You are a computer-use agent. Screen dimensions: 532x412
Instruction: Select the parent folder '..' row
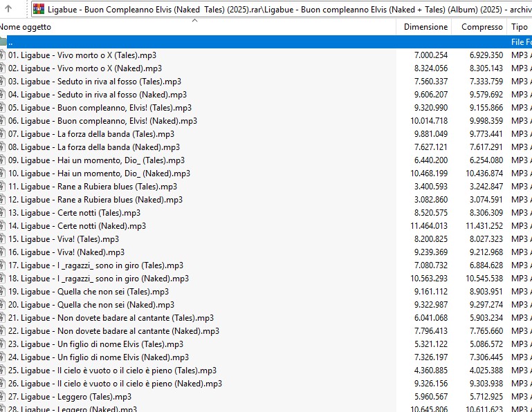266,42
